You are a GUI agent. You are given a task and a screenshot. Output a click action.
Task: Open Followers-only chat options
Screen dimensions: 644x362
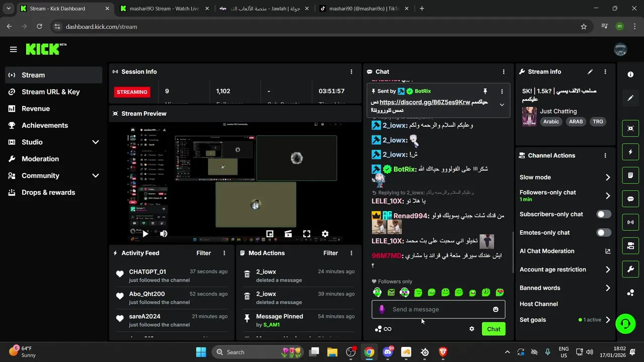coord(565,196)
